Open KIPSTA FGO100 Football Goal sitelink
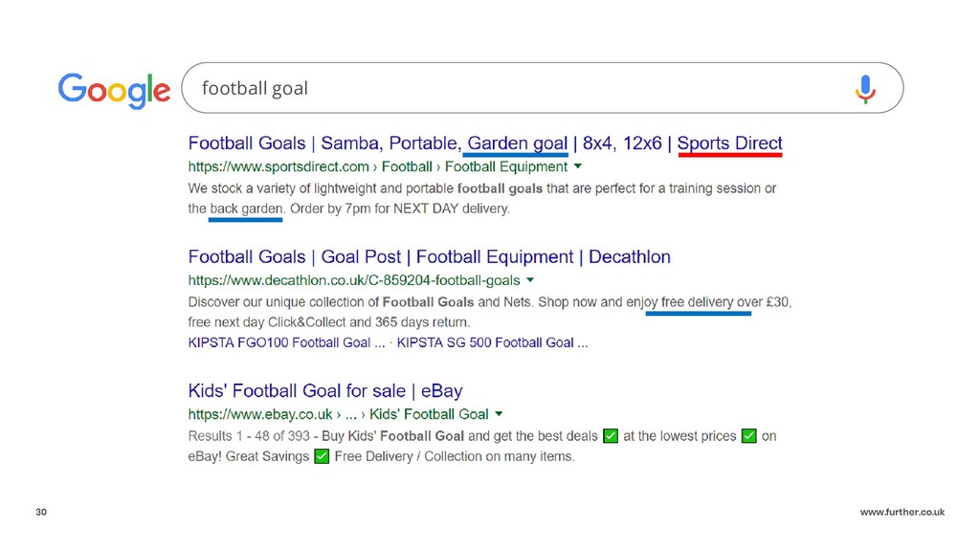 286,343
